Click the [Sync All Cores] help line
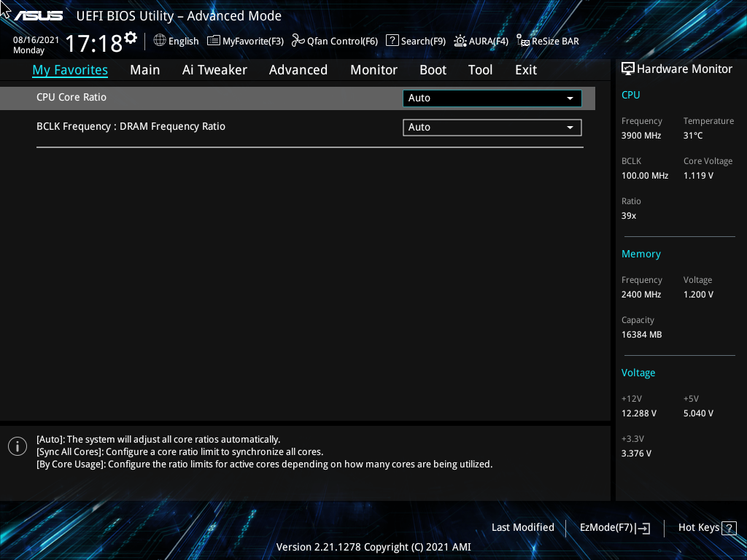The image size is (747, 560). point(180,451)
